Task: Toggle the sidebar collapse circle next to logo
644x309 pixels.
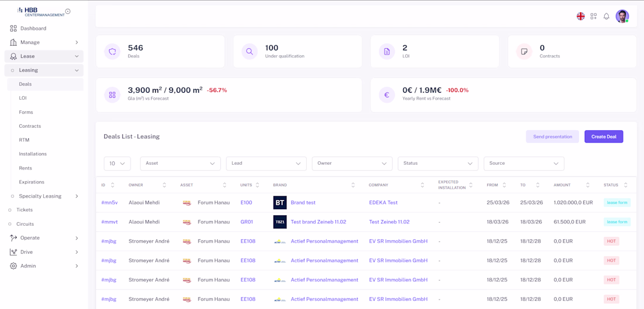Action: point(68,11)
